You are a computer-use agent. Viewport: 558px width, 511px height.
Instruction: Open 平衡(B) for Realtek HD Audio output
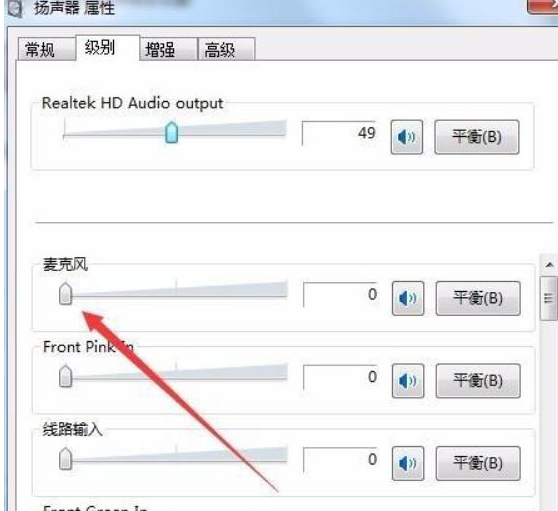click(477, 137)
